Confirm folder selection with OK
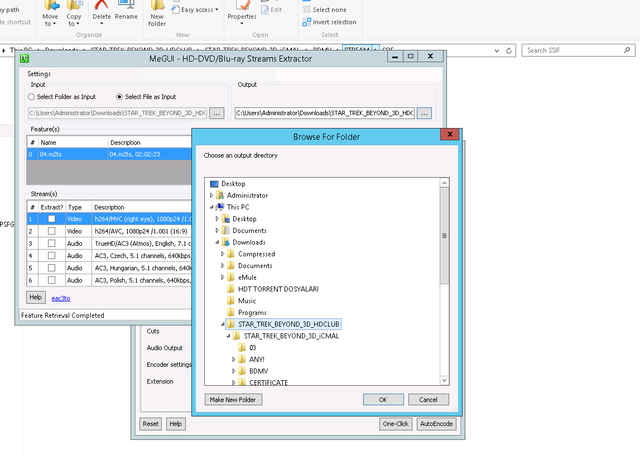 (x=383, y=400)
